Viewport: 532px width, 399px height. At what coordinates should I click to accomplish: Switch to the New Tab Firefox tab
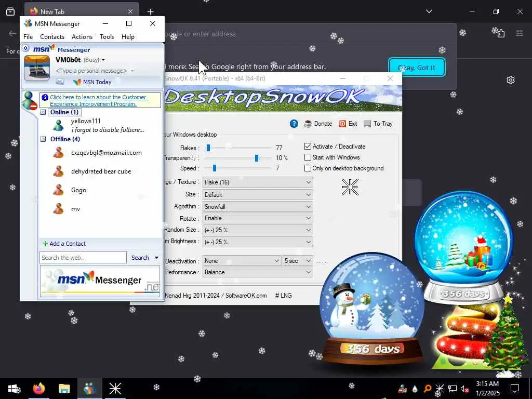coord(82,11)
